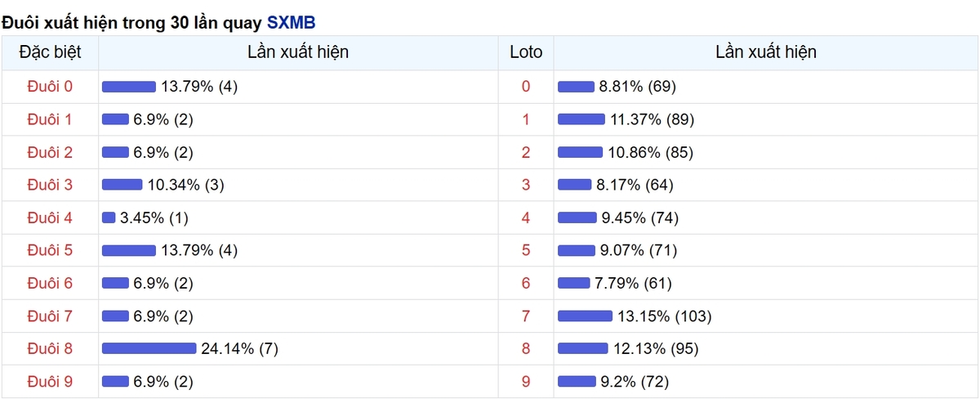Open the SXMB link in the title

(291, 22)
